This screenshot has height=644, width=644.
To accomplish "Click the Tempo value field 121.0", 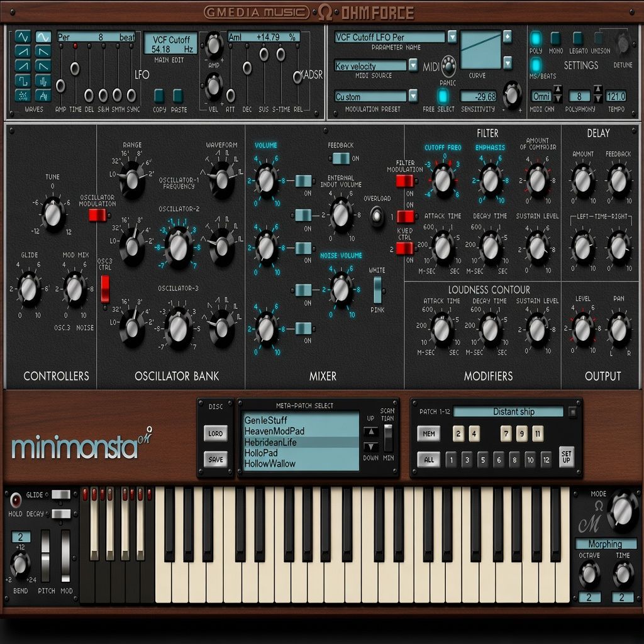I will (615, 96).
